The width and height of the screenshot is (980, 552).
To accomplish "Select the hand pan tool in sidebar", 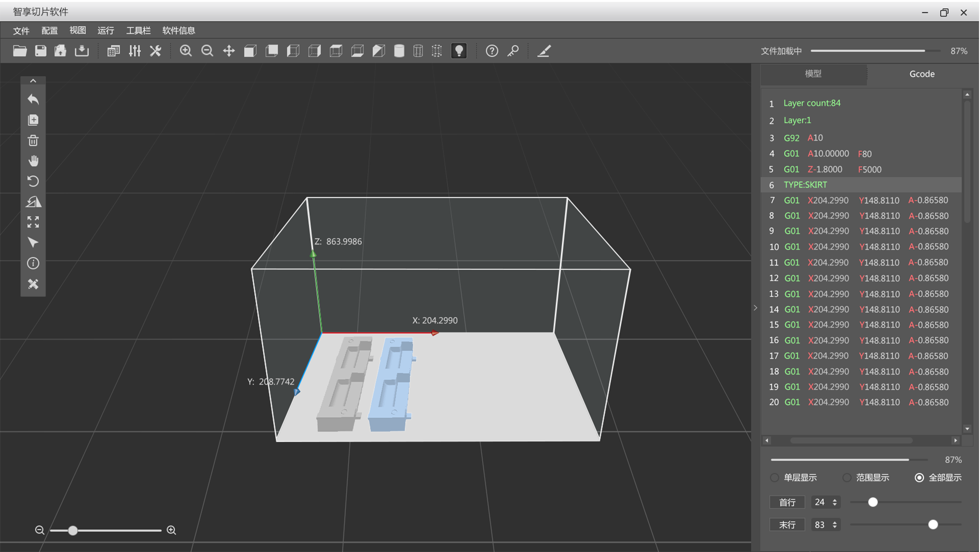I will tap(33, 161).
